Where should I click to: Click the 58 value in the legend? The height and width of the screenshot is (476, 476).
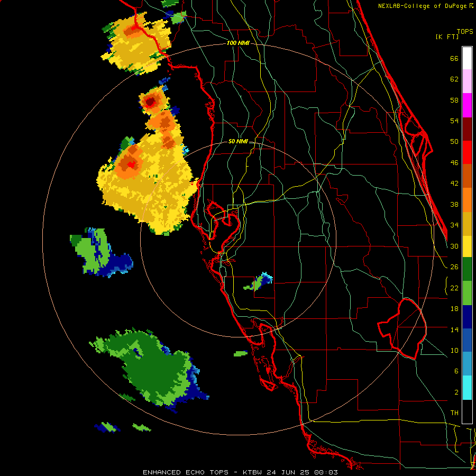[x=454, y=100]
